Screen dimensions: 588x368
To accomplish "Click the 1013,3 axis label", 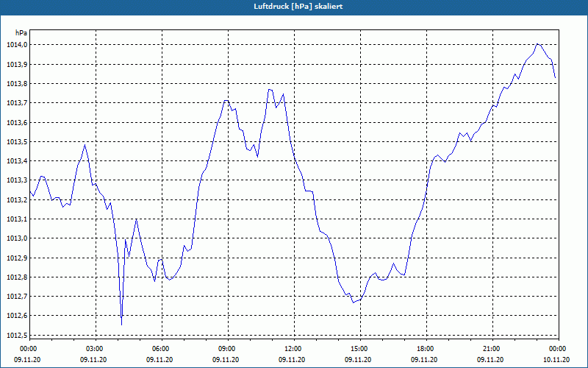I will tap(17, 180).
